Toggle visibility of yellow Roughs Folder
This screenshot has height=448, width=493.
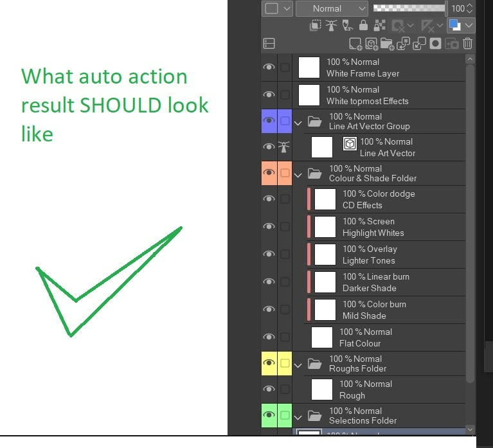pyautogui.click(x=269, y=363)
